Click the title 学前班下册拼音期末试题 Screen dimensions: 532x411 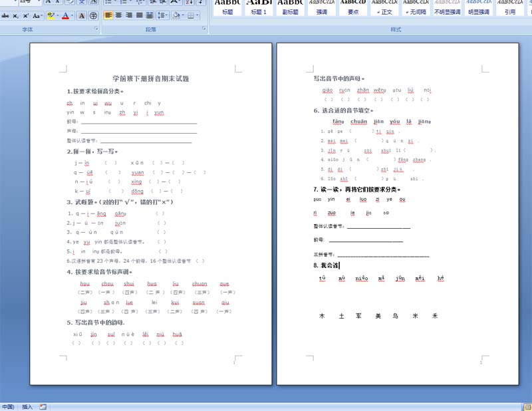tap(151, 78)
